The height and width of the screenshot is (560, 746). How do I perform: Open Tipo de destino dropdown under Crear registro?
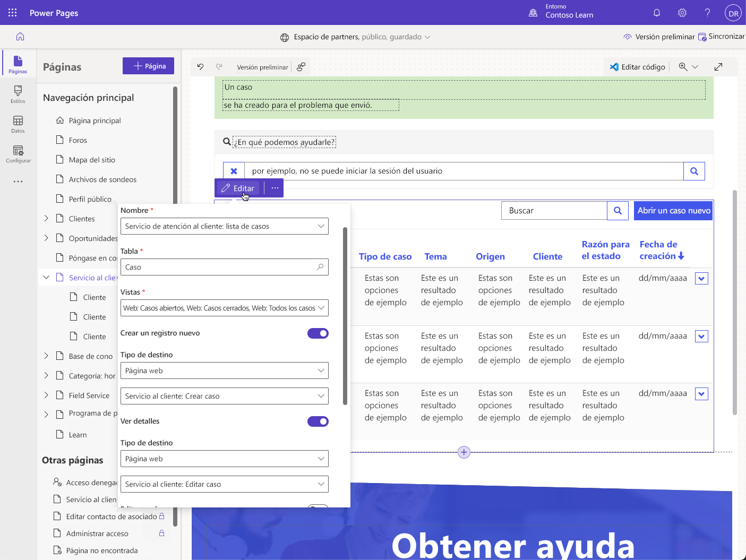(x=225, y=371)
